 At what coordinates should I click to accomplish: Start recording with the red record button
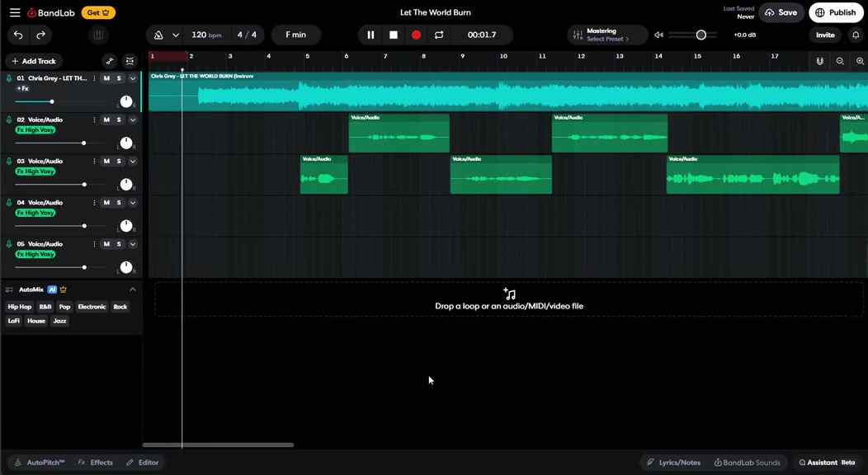point(417,35)
